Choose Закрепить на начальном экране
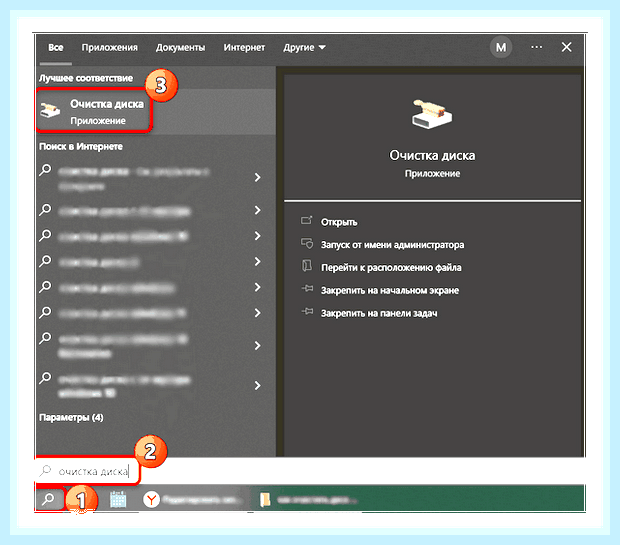This screenshot has width=620, height=545. click(390, 291)
